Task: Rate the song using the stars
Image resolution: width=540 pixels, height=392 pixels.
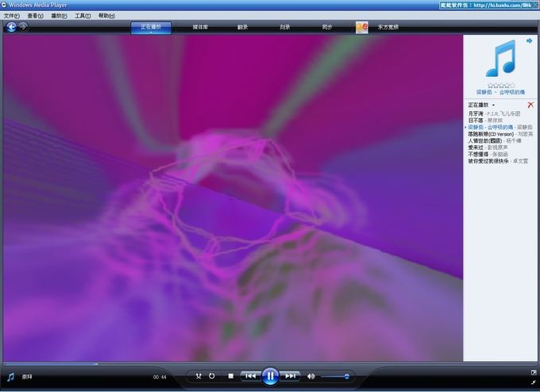Action: pyautogui.click(x=501, y=85)
